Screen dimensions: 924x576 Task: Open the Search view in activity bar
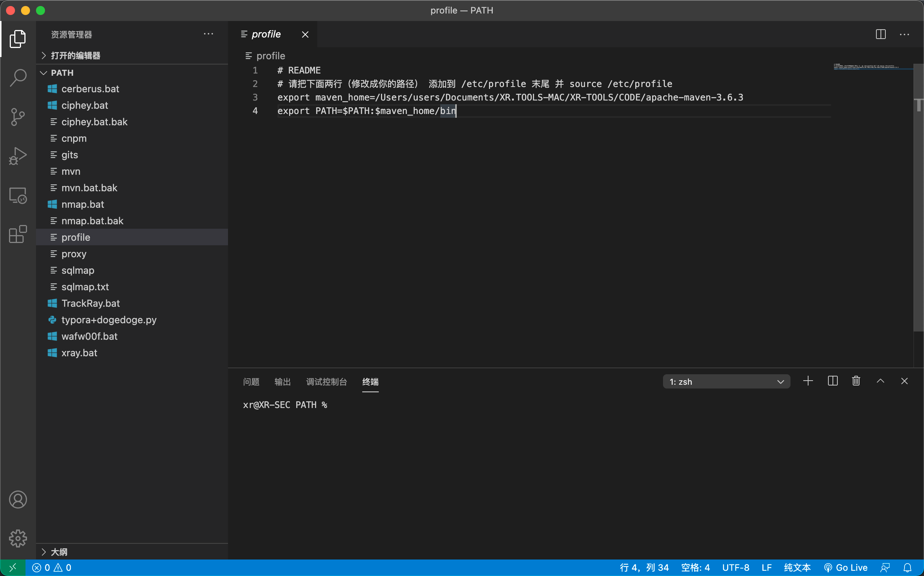[x=18, y=78]
